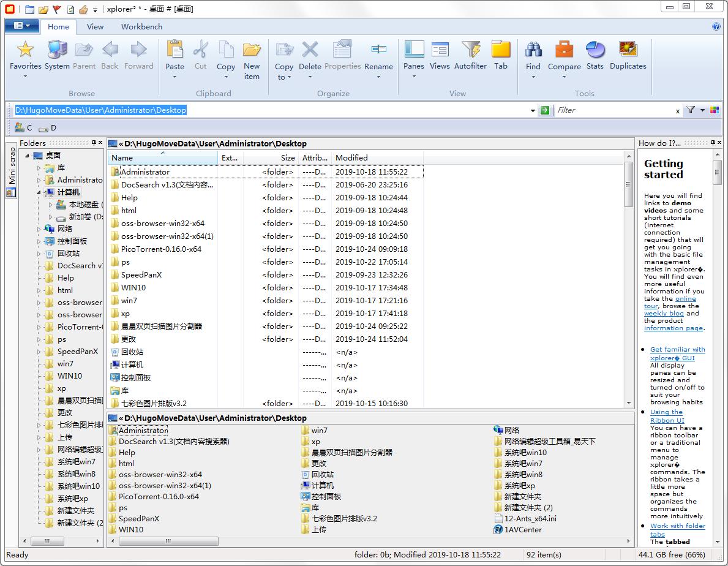
Task: Toggle the Mini scrap side panel
Action: click(11, 167)
